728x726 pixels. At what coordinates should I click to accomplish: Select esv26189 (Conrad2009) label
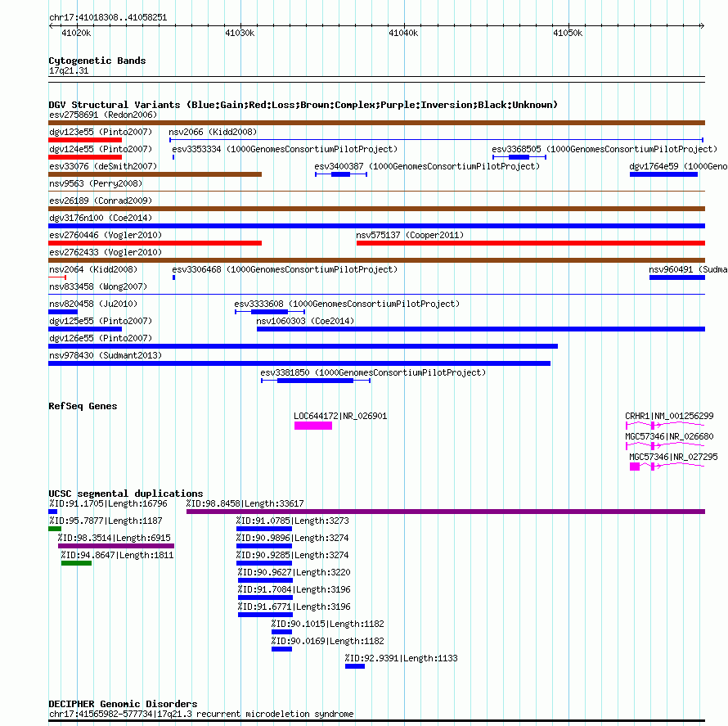[x=101, y=201]
